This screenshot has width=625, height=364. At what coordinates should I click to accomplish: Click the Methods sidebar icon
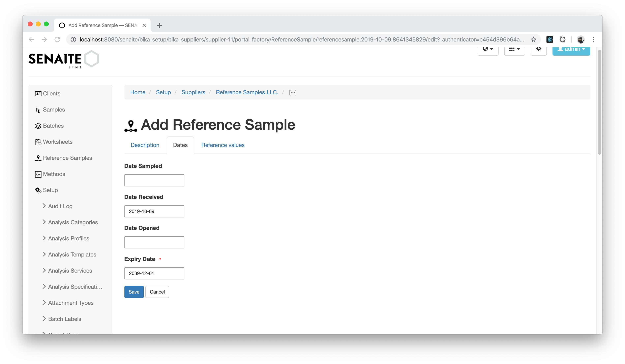(x=38, y=174)
